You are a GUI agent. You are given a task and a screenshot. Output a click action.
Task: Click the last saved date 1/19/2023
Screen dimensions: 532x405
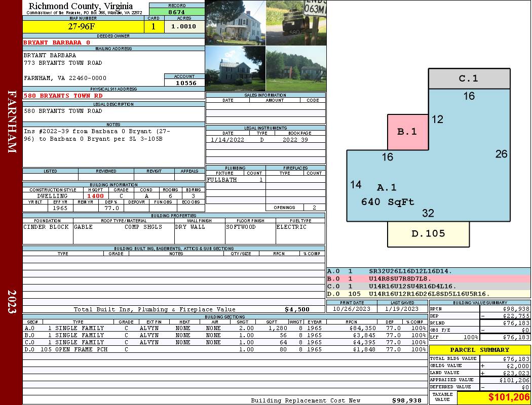coord(402,309)
